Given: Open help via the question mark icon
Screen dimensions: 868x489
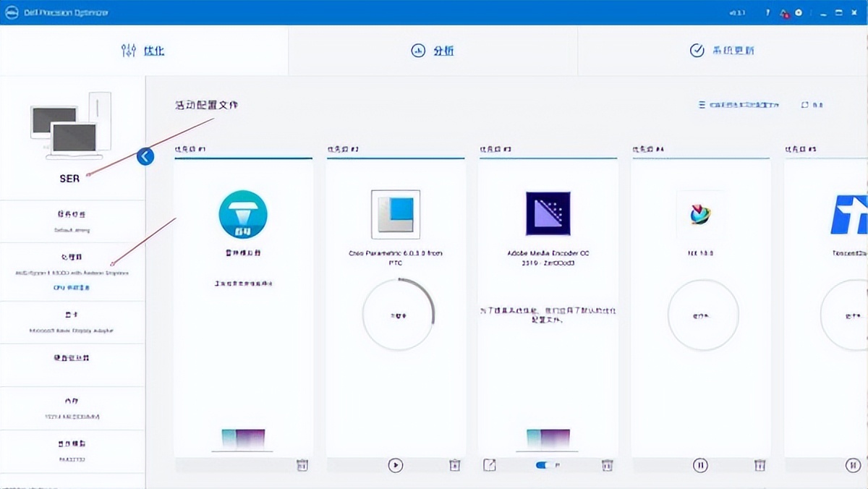Looking at the screenshot, I should (x=767, y=13).
